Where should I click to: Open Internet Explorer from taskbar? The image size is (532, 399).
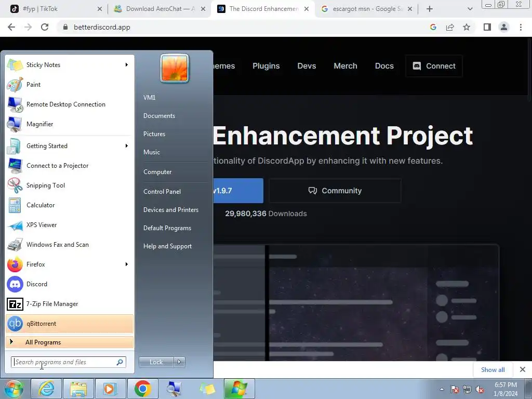(x=46, y=389)
